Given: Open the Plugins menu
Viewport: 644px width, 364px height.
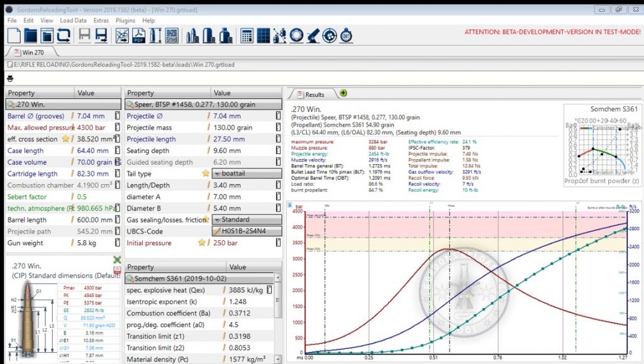Looking at the screenshot, I should (x=125, y=20).
